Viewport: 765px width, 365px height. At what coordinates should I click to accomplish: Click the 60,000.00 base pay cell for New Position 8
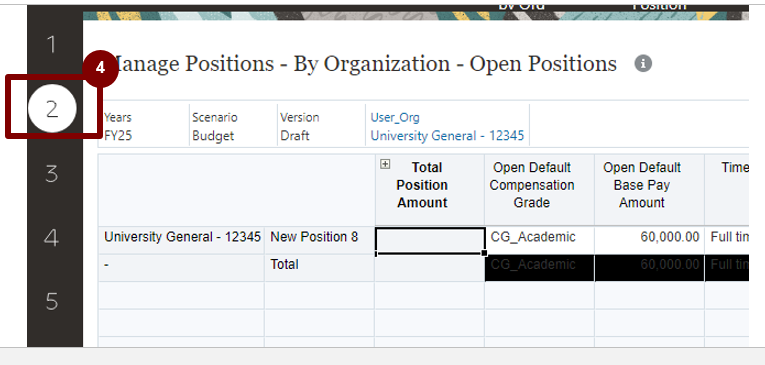tap(649, 240)
